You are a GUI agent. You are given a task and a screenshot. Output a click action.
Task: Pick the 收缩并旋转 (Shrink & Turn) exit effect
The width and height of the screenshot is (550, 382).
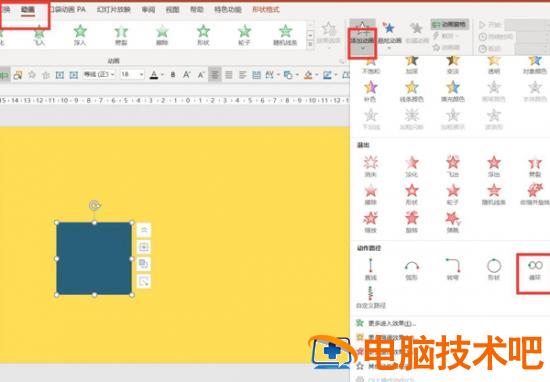pyautogui.click(x=535, y=194)
